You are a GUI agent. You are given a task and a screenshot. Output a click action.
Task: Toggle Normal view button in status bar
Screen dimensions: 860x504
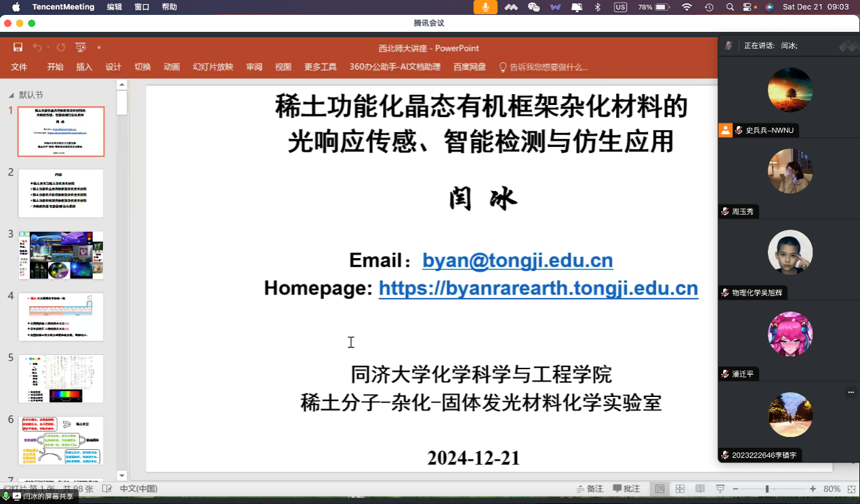point(659,488)
